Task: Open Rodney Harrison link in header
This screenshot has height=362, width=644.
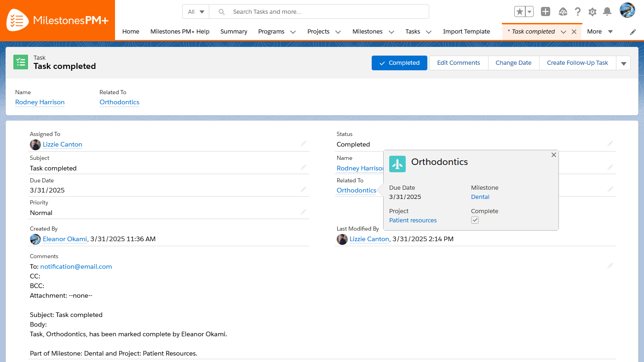Action: point(40,102)
